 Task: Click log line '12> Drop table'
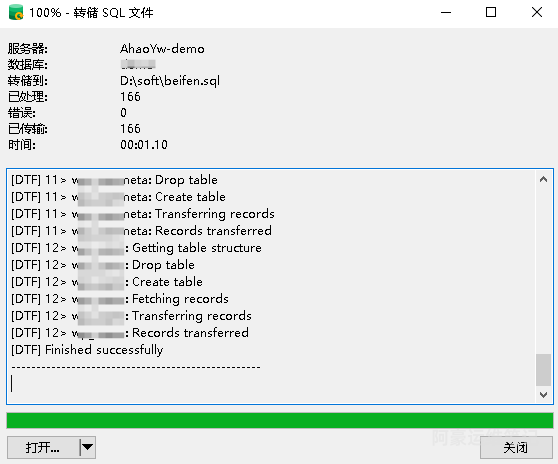(103, 265)
